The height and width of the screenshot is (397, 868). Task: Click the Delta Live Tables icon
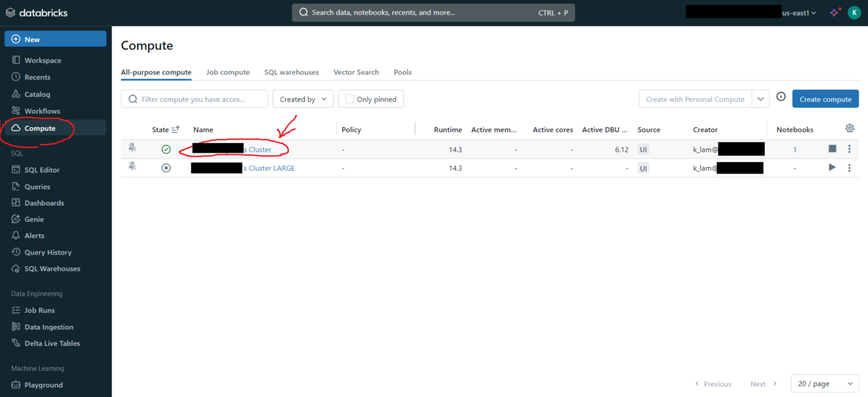tap(16, 343)
